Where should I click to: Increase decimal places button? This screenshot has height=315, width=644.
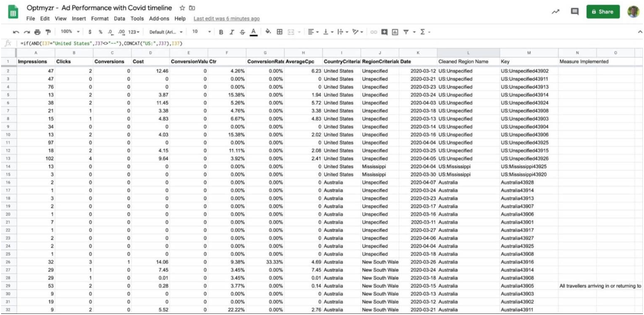tap(122, 32)
